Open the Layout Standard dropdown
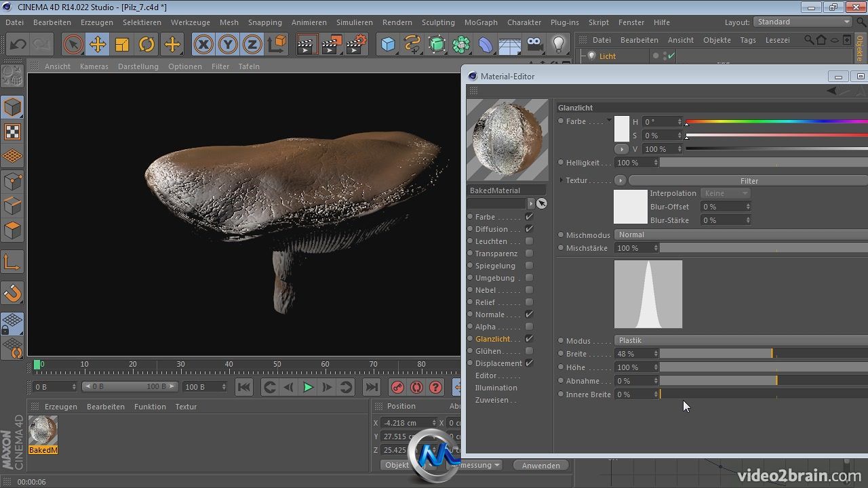The width and height of the screenshot is (868, 488). click(x=803, y=22)
